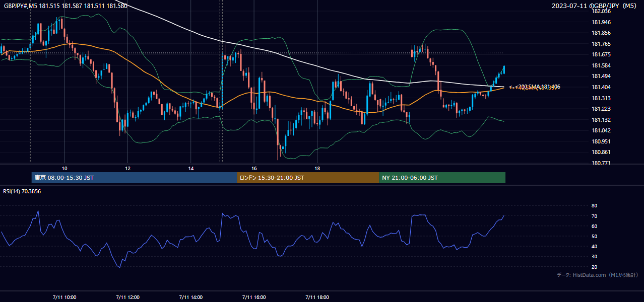Click the hour 14 tick under price chart
644x302 pixels.
tap(191, 168)
